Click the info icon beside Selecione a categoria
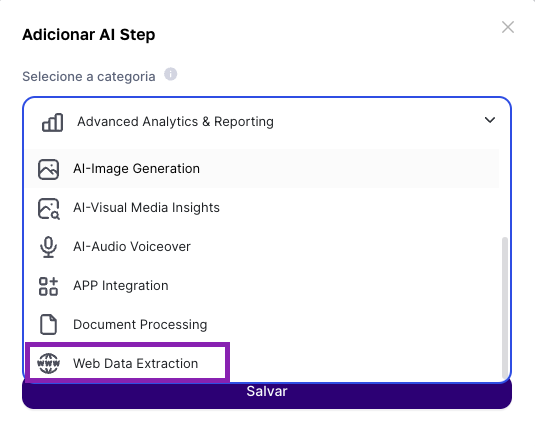Viewport: 535px width, 446px height. 171,74
